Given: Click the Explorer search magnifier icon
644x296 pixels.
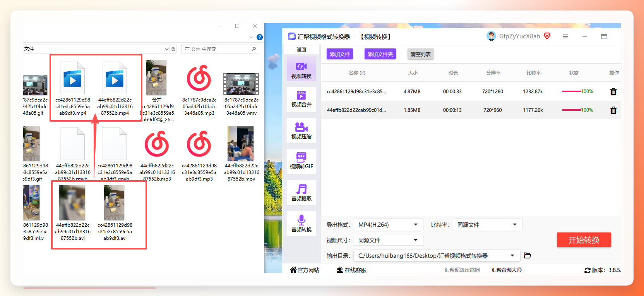Looking at the screenshot, I should 253,49.
